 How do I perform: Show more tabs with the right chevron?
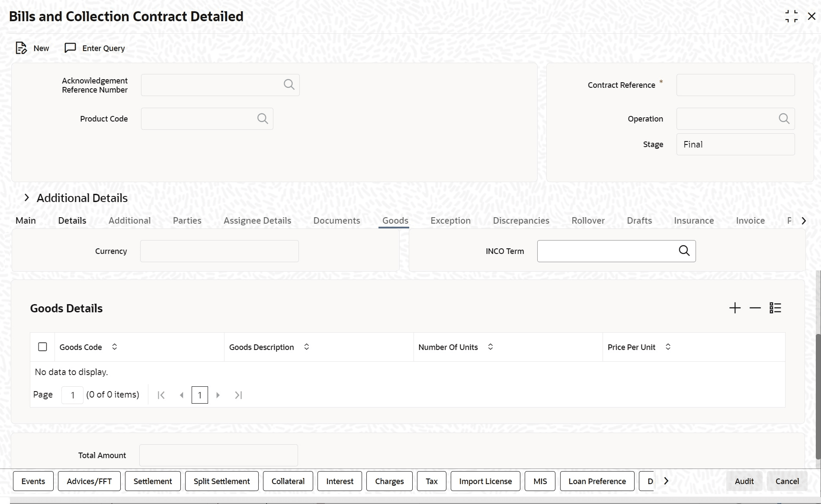804,221
